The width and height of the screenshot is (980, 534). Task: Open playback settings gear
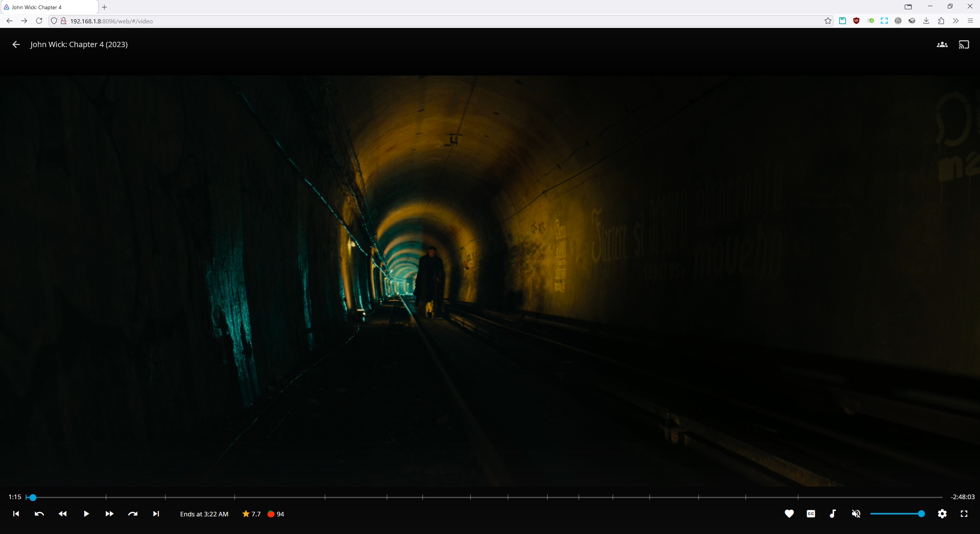pos(942,514)
